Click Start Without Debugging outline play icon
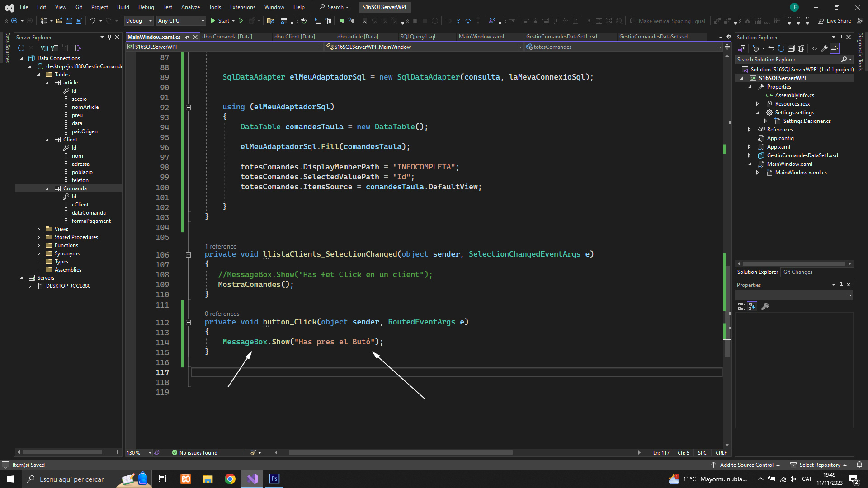The width and height of the screenshot is (868, 488). click(x=241, y=21)
